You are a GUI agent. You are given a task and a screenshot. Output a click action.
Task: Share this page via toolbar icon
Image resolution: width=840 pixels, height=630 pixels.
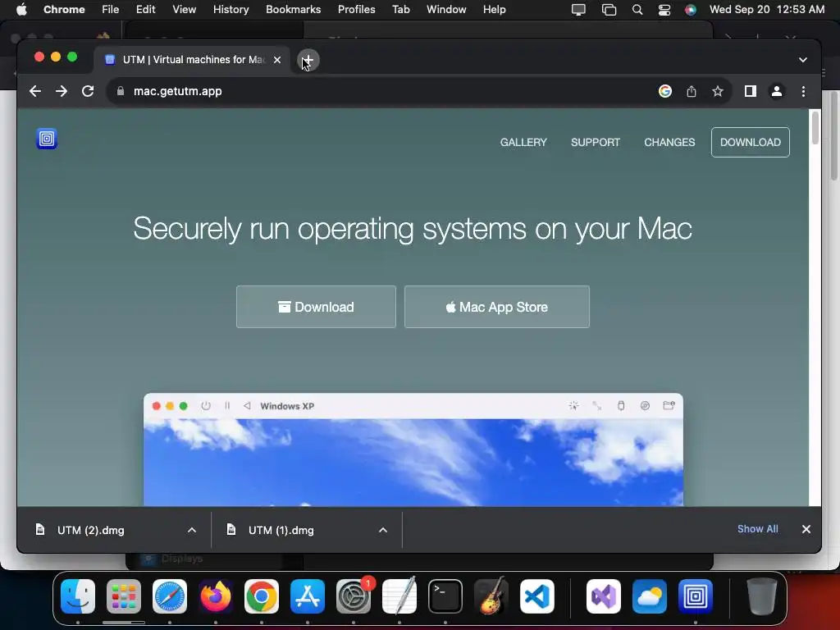692,91
